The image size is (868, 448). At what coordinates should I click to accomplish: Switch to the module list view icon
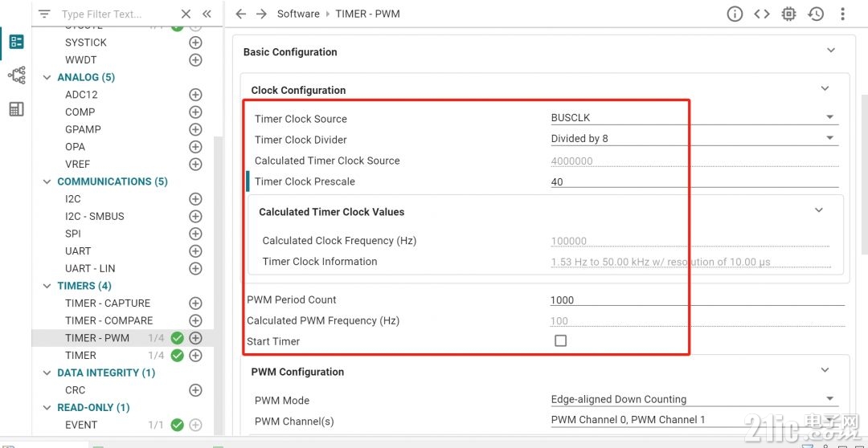(x=17, y=42)
